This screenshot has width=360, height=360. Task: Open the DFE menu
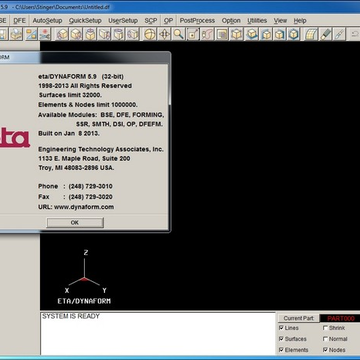(x=20, y=21)
